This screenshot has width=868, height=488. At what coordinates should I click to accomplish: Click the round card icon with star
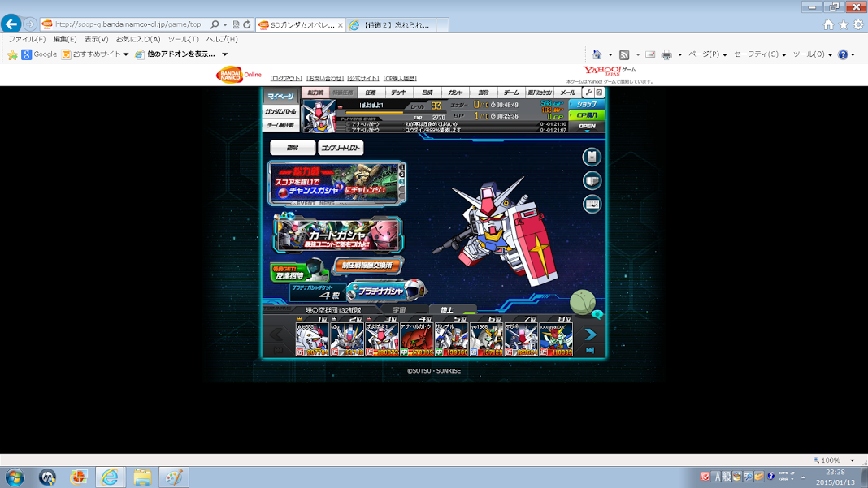point(592,158)
